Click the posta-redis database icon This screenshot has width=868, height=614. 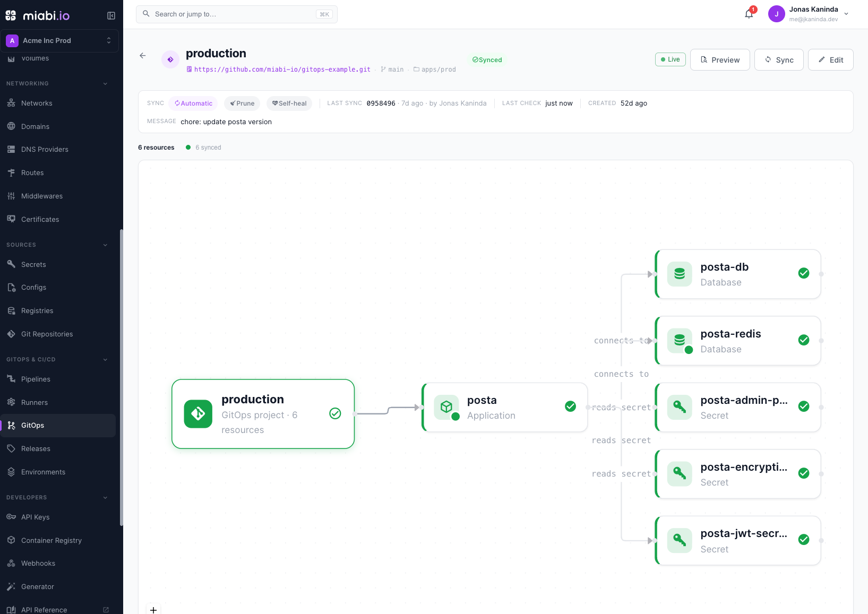point(680,341)
